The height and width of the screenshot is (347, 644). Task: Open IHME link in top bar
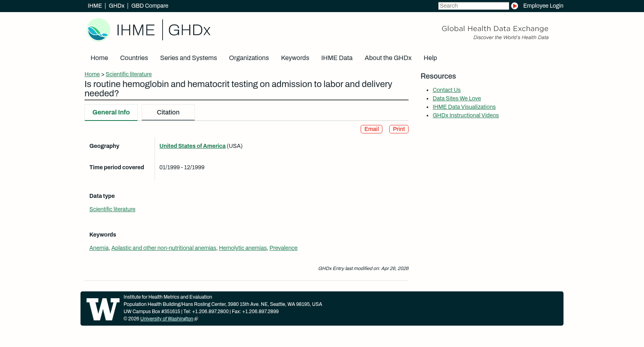95,6
